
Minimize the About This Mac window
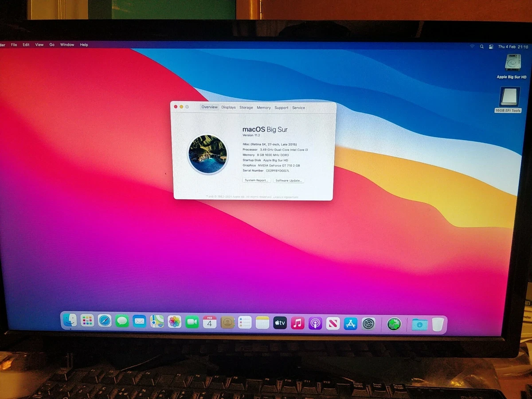click(x=181, y=107)
